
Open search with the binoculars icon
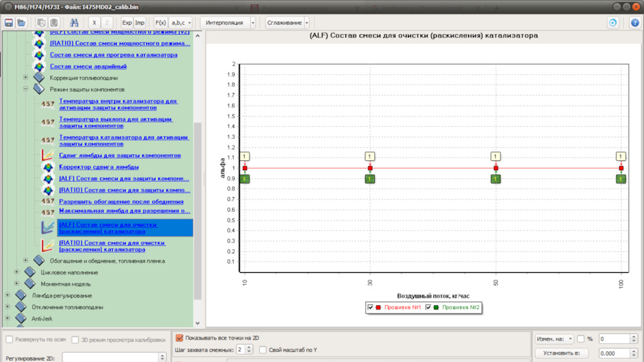point(74,23)
